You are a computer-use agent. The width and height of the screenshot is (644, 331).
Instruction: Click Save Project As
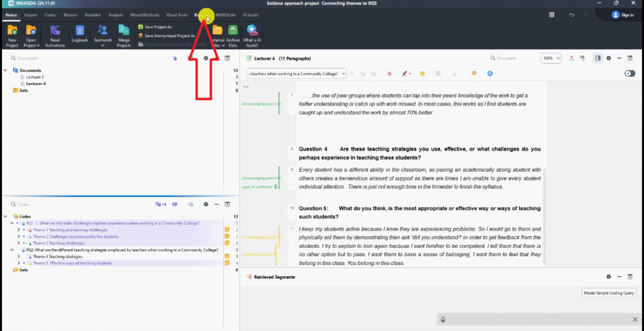click(157, 27)
